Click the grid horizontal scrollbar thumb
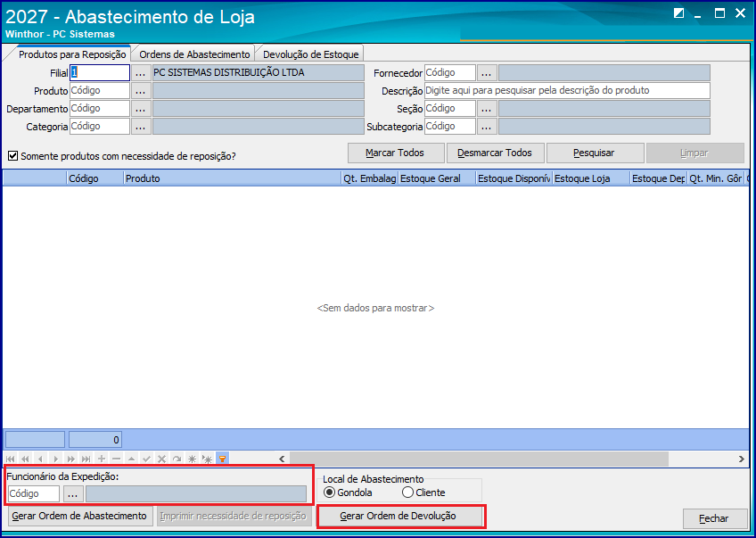The image size is (756, 538). click(x=480, y=459)
